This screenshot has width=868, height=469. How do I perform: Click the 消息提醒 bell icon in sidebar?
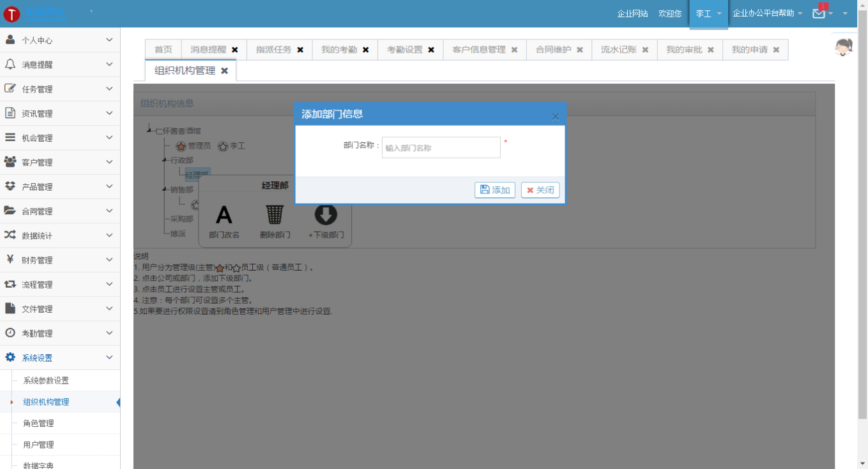click(x=10, y=64)
